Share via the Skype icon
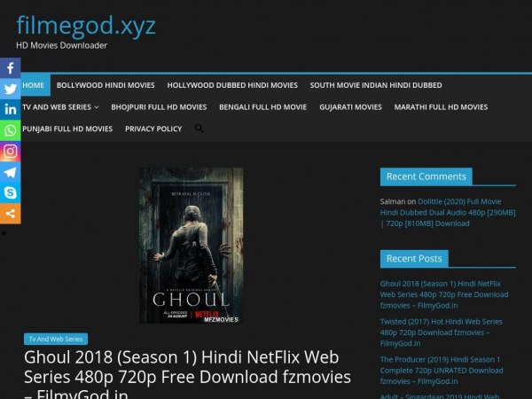This screenshot has width=532, height=399. (10, 192)
